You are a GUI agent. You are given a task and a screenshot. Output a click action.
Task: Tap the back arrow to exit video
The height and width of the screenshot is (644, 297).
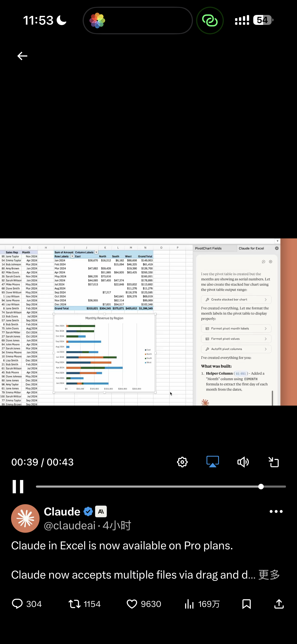click(x=22, y=56)
